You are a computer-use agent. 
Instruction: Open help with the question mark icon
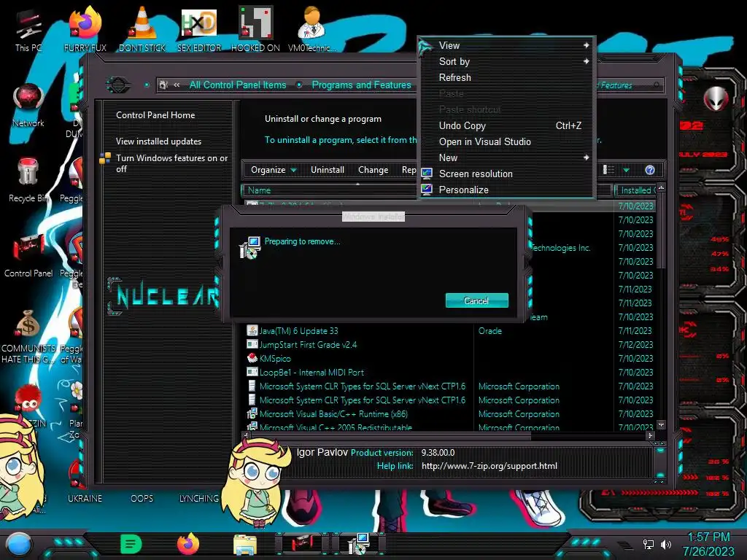(650, 170)
